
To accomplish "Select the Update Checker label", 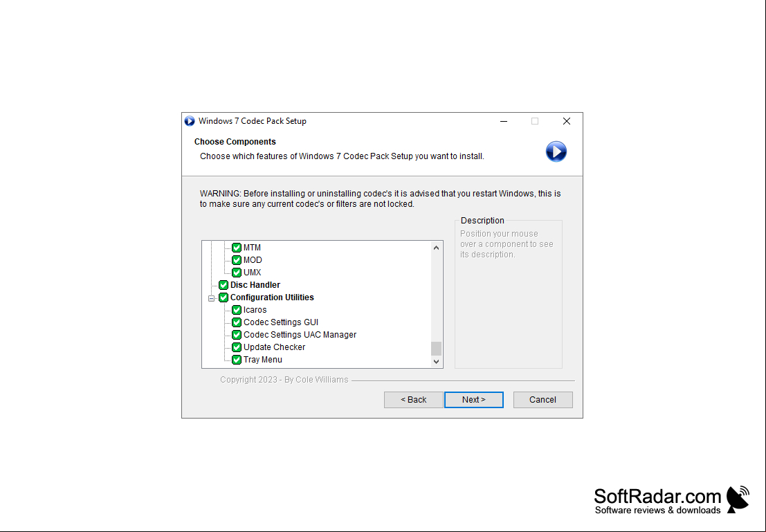I will (274, 347).
